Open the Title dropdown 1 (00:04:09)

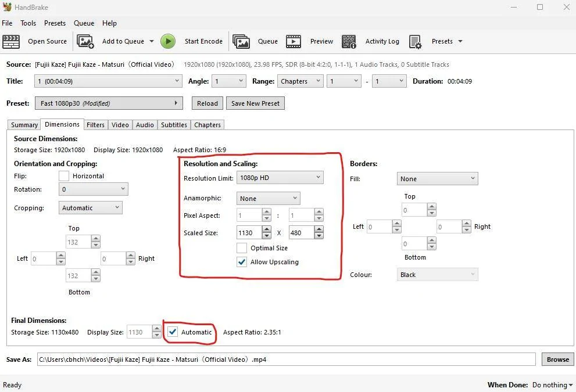point(108,81)
